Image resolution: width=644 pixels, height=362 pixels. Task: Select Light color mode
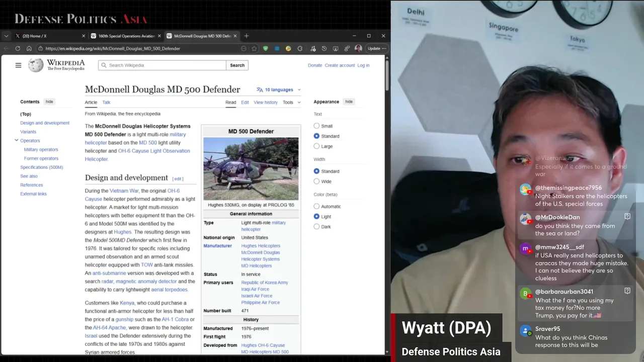316,217
